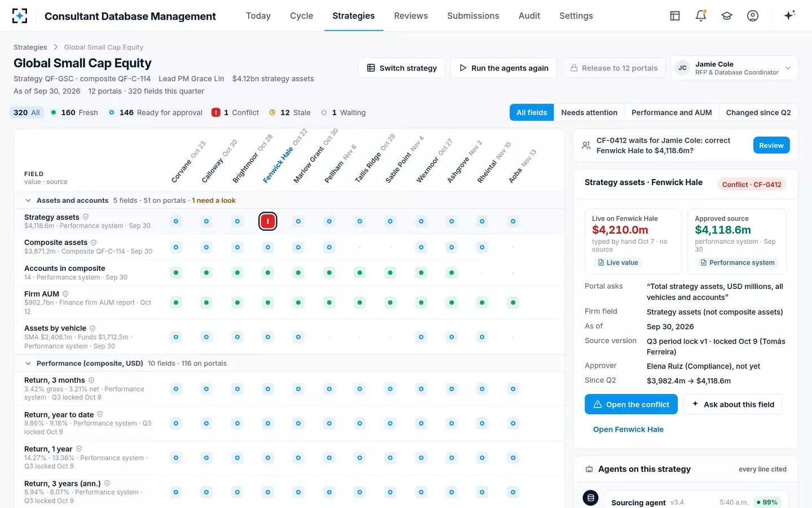Click the shield icon next to Firm AUM
Viewport: 812px width, 508px height.
(x=65, y=294)
